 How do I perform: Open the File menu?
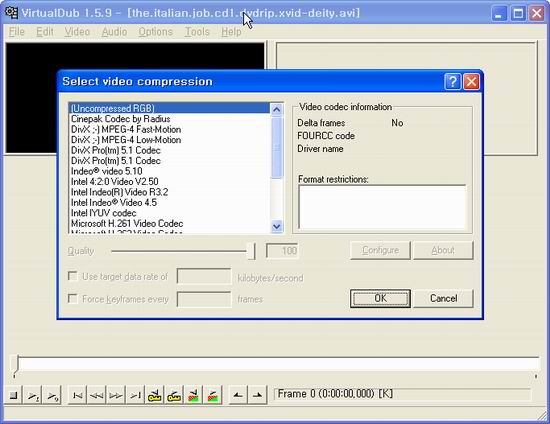pos(16,32)
